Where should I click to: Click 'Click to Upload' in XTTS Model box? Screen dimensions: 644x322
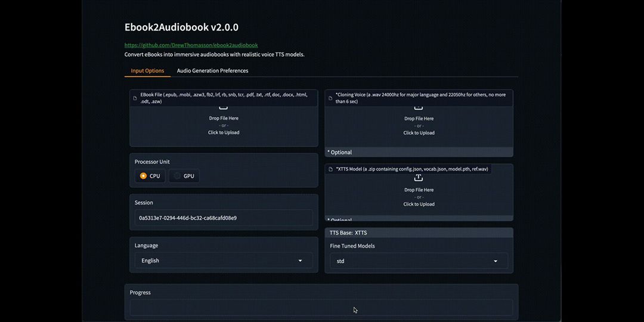click(x=419, y=204)
